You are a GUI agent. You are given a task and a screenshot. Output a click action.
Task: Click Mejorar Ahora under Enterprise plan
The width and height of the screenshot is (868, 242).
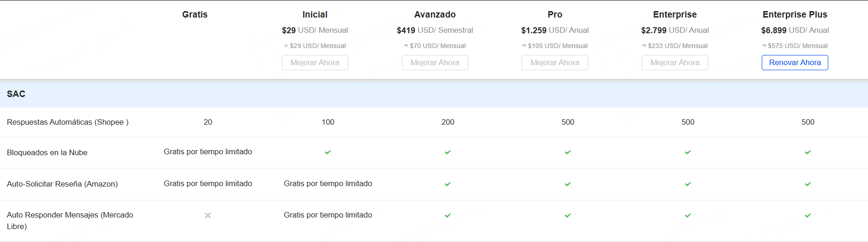tap(674, 62)
